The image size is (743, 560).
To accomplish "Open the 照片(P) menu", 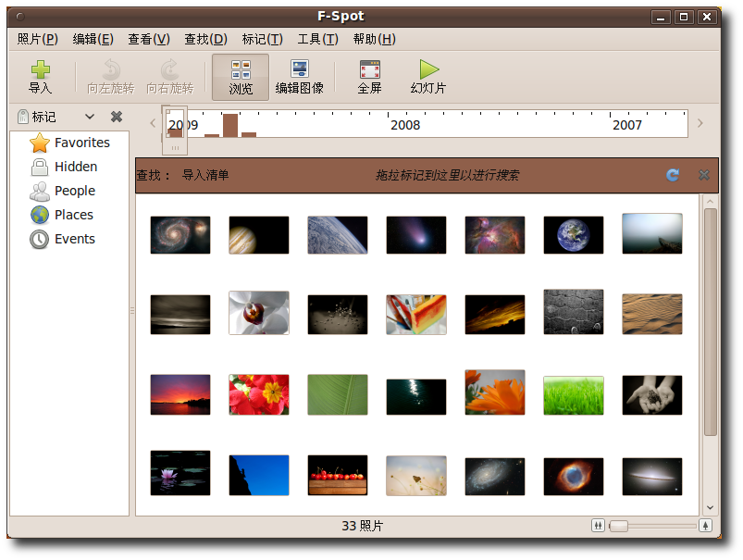I will pyautogui.click(x=37, y=39).
